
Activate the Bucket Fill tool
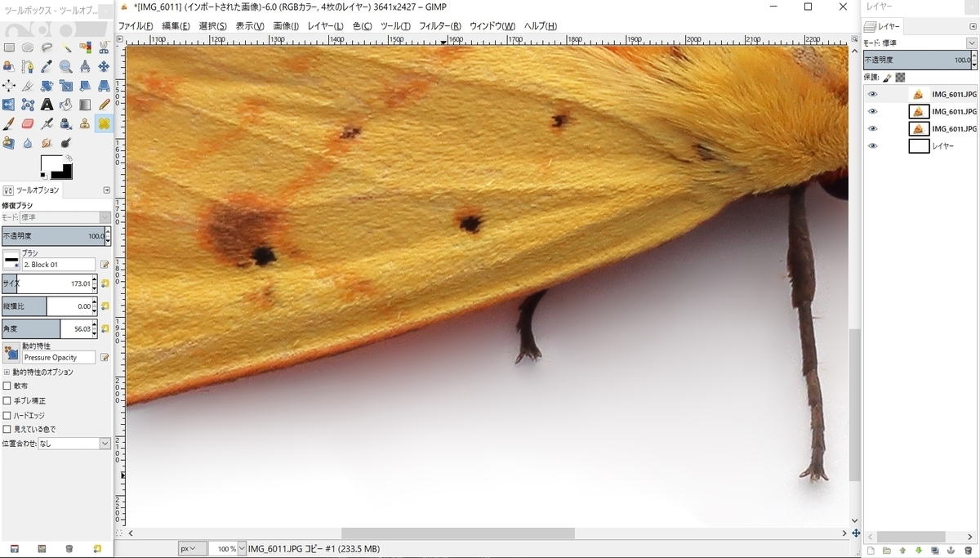coord(65,105)
